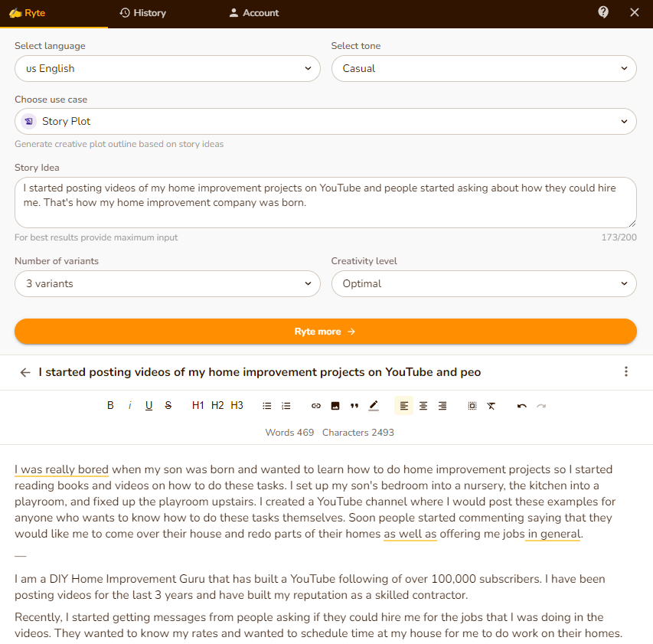
Task: Undo the last edit
Action: (x=522, y=405)
